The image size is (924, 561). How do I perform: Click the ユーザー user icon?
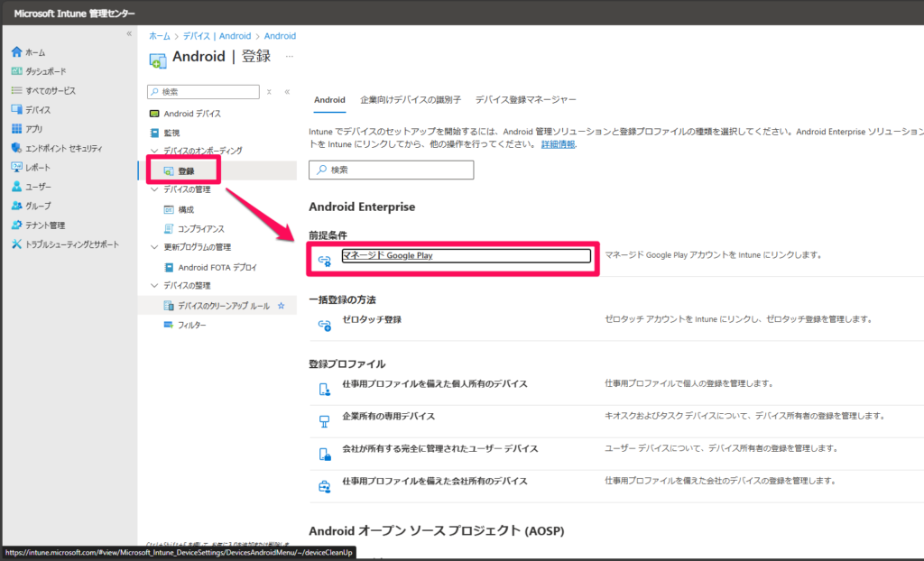coord(16,186)
